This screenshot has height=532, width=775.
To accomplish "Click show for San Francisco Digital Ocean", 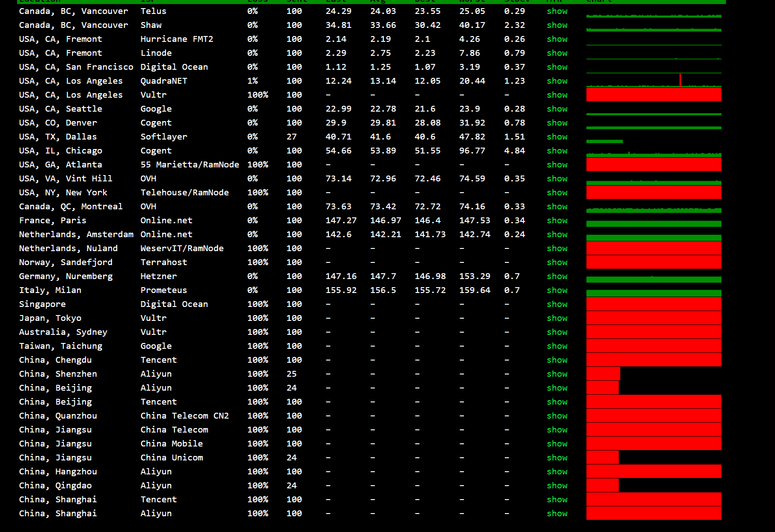I will coord(557,67).
